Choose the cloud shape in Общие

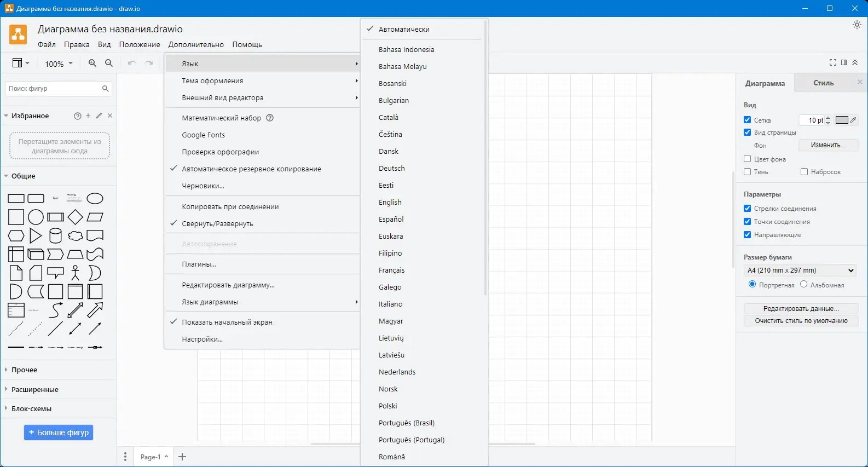(75, 236)
